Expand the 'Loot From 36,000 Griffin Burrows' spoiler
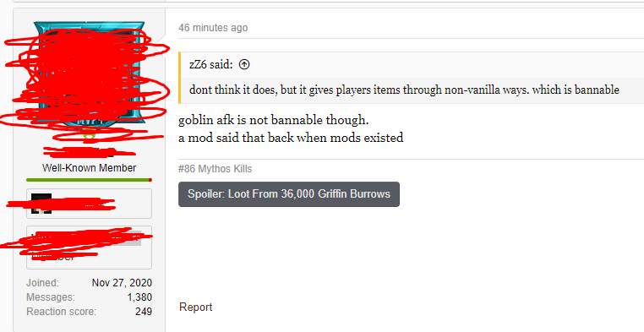Viewport: 644px width, 332px height. 289,194
